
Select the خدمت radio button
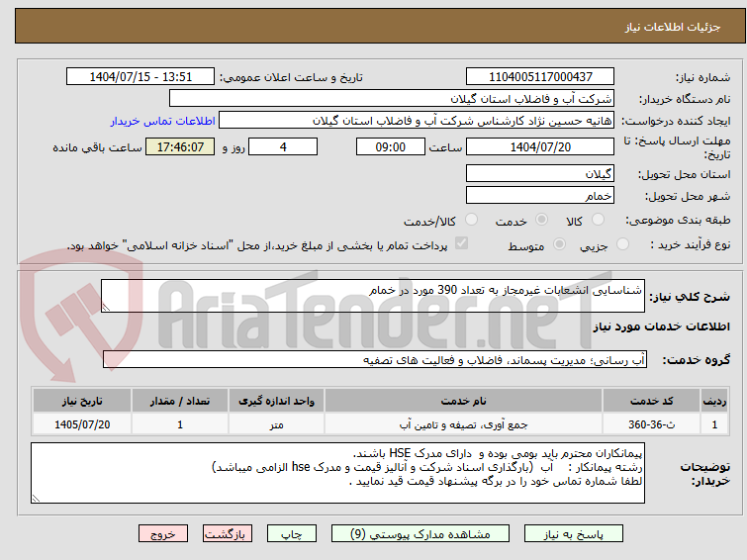pos(541,220)
